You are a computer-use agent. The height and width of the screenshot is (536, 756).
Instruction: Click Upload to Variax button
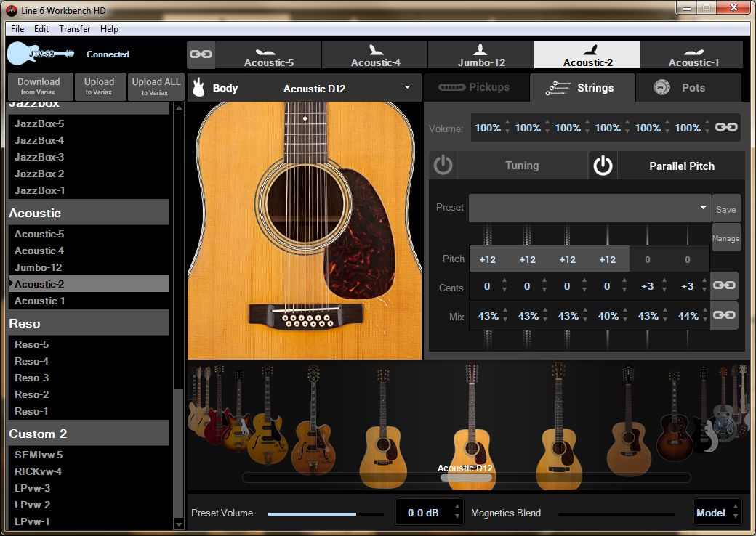point(100,86)
